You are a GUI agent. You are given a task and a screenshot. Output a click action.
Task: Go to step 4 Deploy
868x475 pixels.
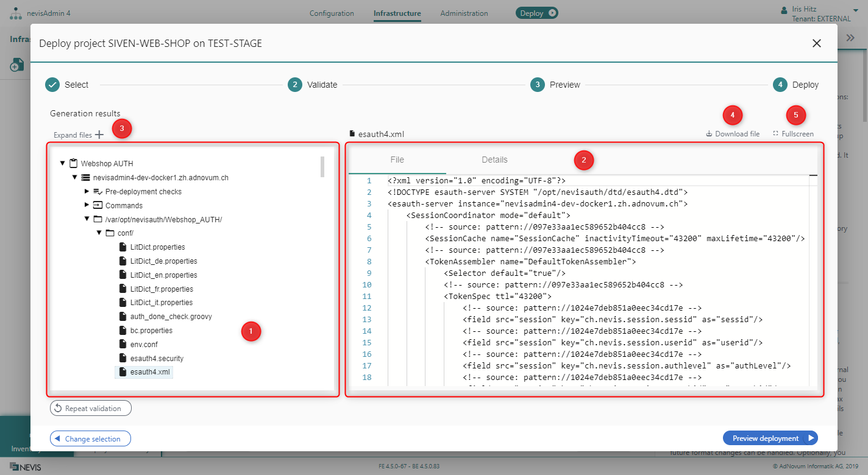[796, 85]
